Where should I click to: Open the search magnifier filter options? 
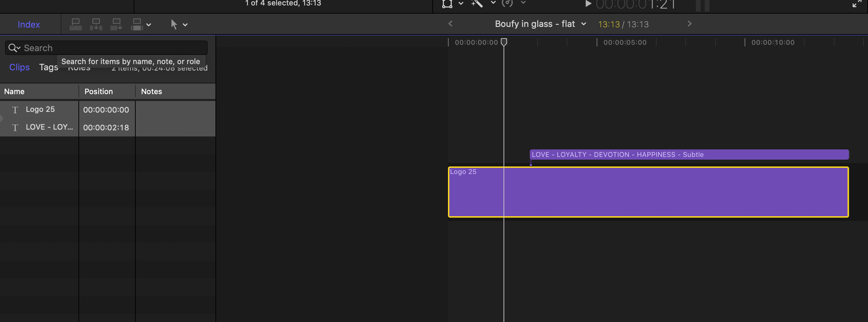14,48
